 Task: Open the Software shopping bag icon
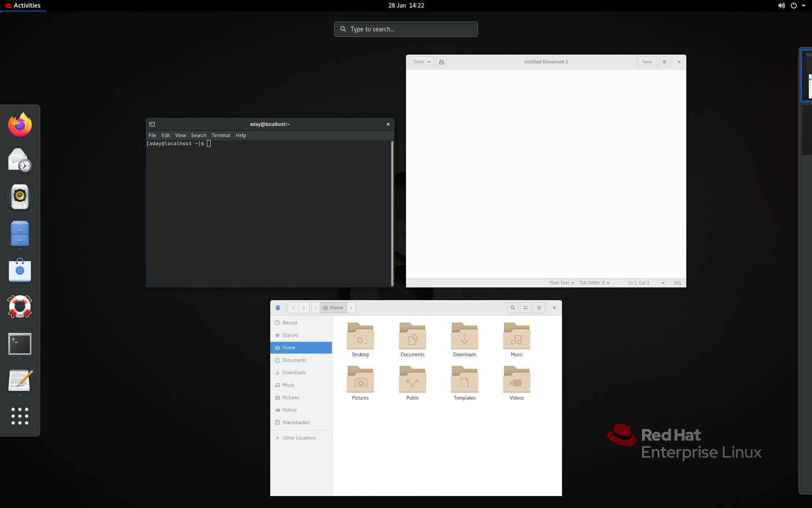(x=20, y=270)
